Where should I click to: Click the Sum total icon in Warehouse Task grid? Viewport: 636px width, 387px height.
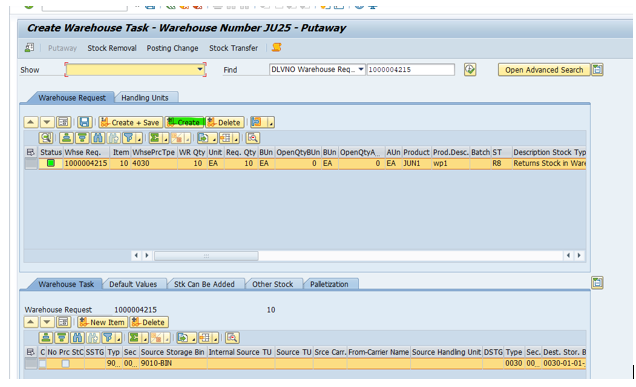click(x=133, y=338)
